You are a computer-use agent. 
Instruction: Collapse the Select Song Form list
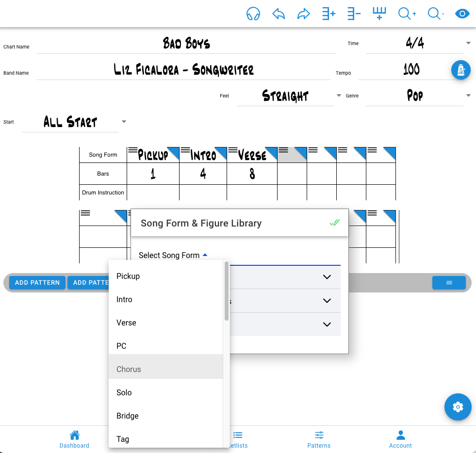click(205, 254)
